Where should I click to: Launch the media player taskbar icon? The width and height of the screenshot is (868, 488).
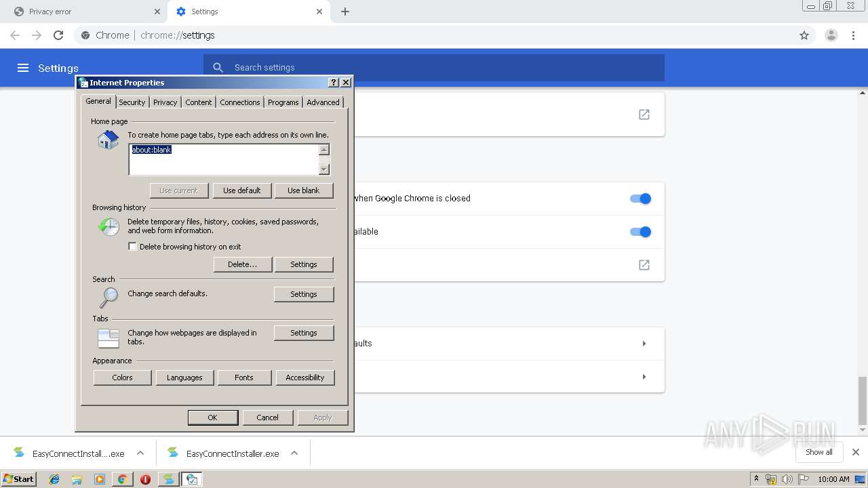100,479
